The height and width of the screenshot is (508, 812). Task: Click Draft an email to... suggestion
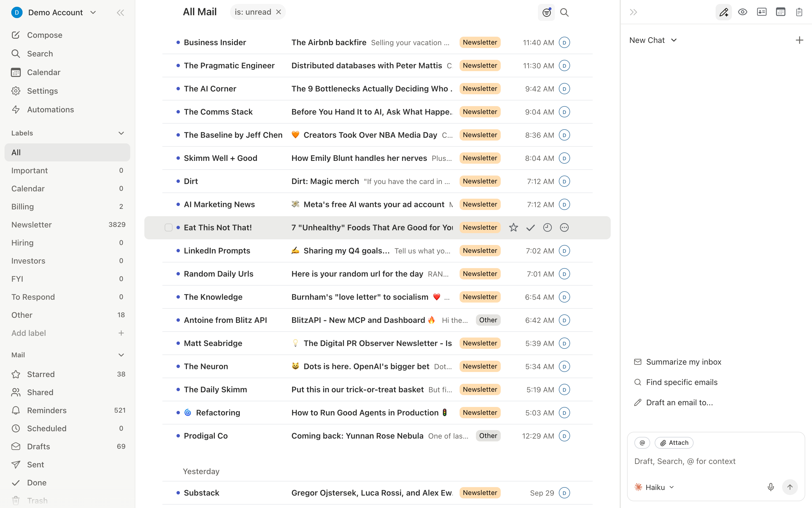pyautogui.click(x=673, y=402)
